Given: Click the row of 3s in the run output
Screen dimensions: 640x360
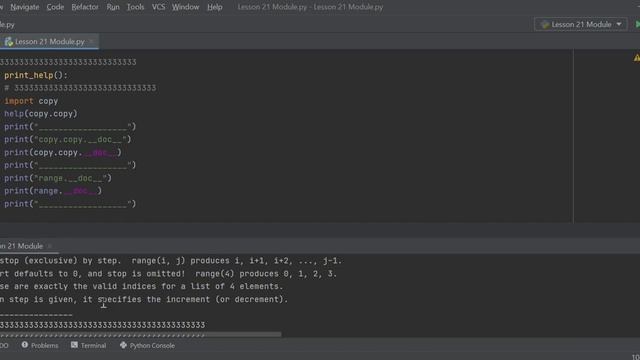Looking at the screenshot, I should tap(102, 325).
